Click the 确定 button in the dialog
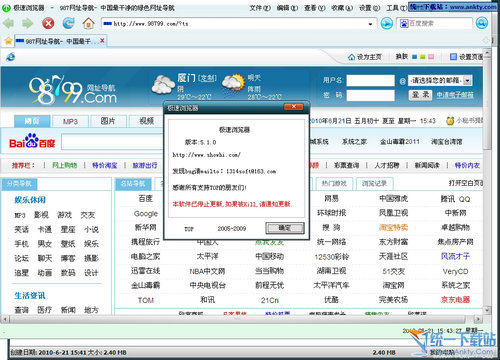Image resolution: width=500 pixels, height=360 pixels. (x=285, y=228)
